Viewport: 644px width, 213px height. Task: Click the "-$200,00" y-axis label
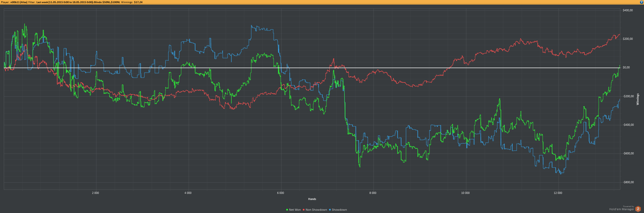click(x=628, y=96)
